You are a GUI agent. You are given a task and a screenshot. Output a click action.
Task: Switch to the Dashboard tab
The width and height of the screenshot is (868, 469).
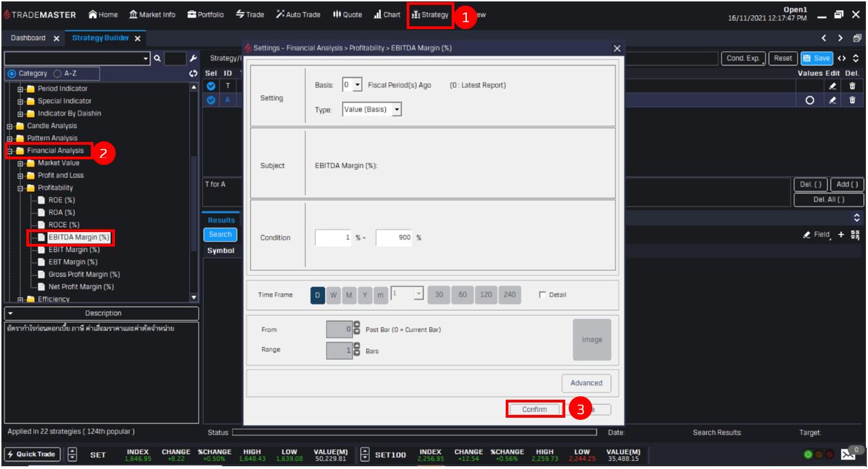28,38
